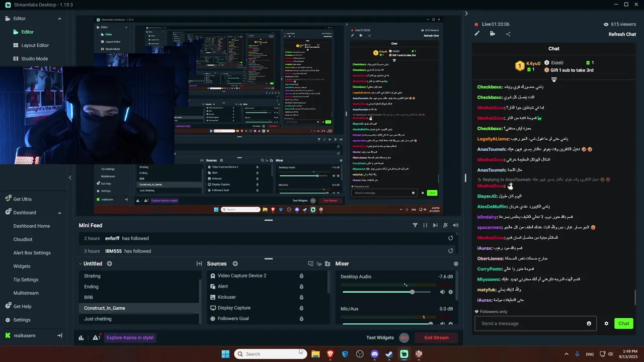Image resolution: width=644 pixels, height=362 pixels.
Task: Add a source folder
Action: (328, 263)
